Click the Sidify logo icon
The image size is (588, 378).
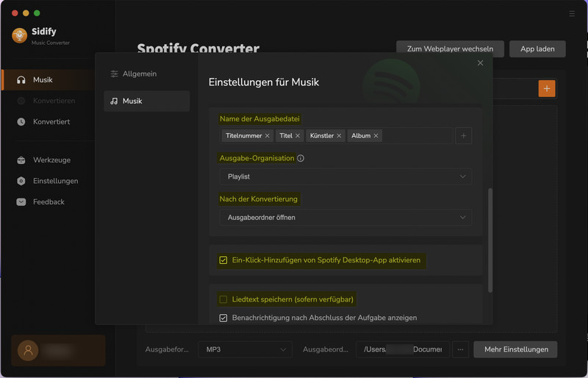pyautogui.click(x=20, y=35)
